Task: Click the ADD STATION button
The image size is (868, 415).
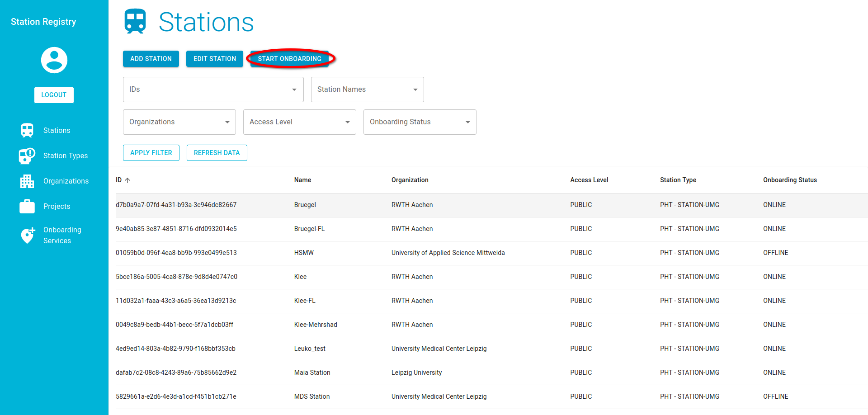Action: pyautogui.click(x=151, y=59)
